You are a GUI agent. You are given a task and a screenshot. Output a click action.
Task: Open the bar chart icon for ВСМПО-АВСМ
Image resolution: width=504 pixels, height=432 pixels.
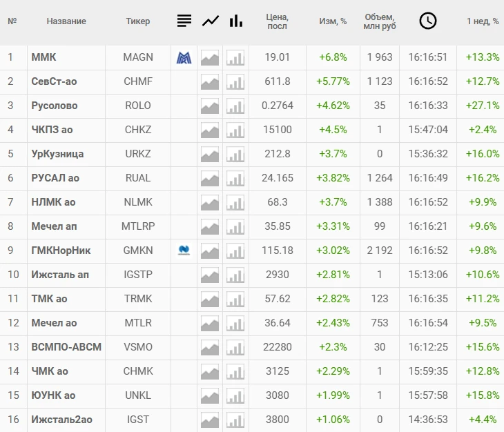pos(235,348)
